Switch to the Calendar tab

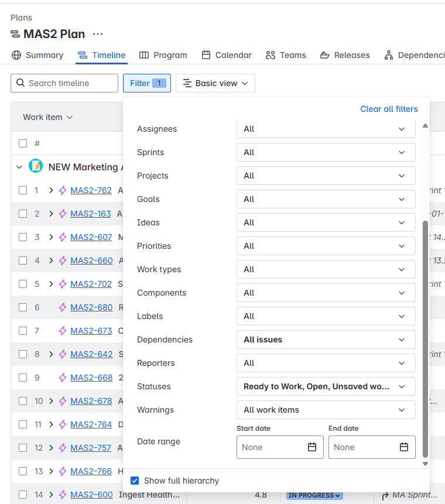(227, 55)
